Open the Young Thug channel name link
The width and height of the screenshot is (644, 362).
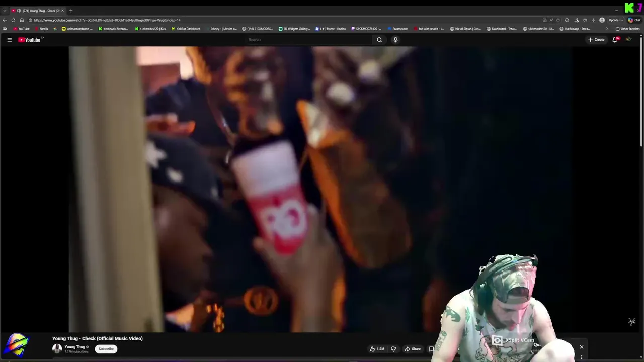pyautogui.click(x=74, y=347)
